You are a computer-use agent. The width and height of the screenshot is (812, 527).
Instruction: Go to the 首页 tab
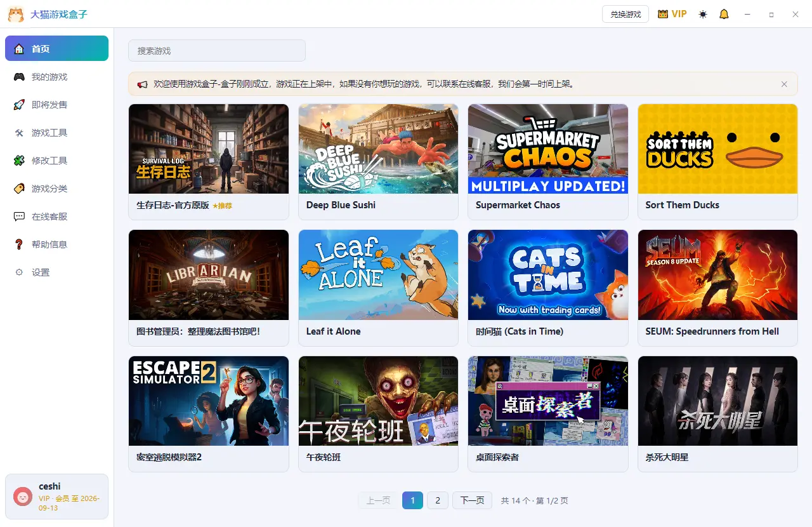tap(56, 48)
